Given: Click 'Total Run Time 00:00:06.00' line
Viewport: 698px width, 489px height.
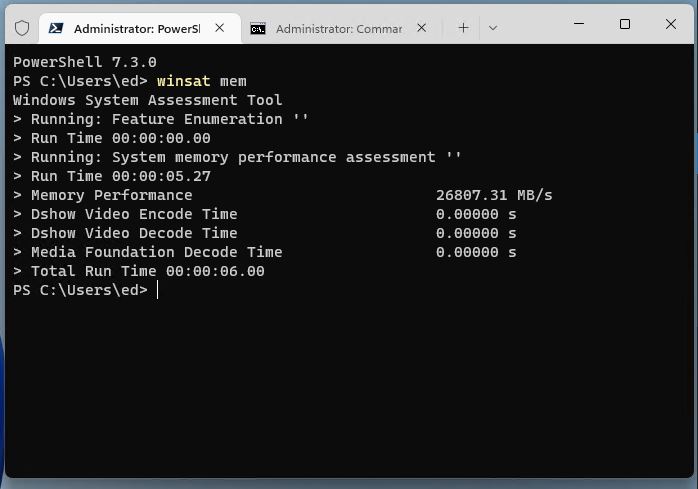Looking at the screenshot, I should click(139, 271).
